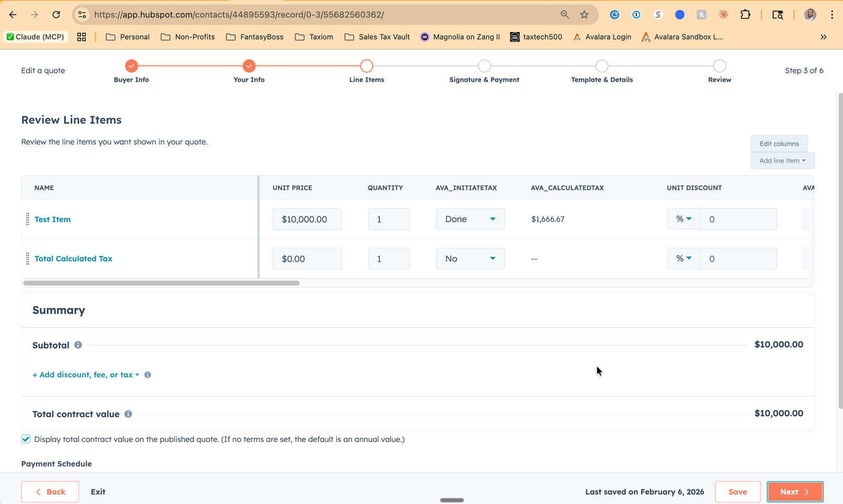Screen dimensions: 843x504
Task: Open the Non-Profits bookmarks folder
Action: [x=188, y=37]
